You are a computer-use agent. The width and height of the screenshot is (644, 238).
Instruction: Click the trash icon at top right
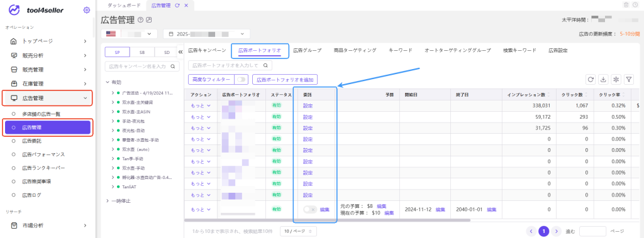(x=626, y=5)
